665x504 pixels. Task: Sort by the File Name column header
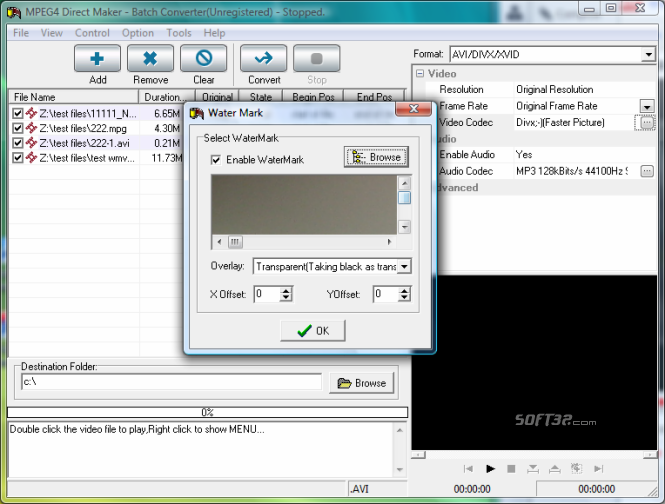coord(74,97)
